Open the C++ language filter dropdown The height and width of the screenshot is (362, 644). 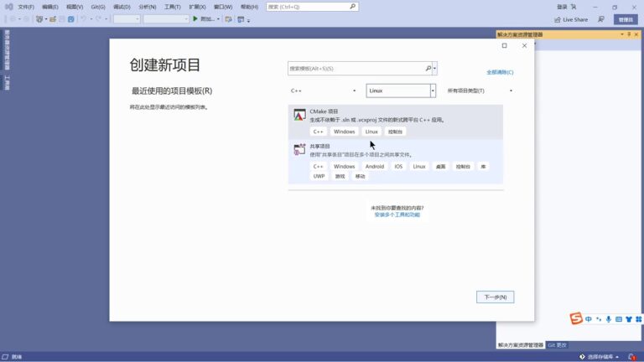pos(323,90)
